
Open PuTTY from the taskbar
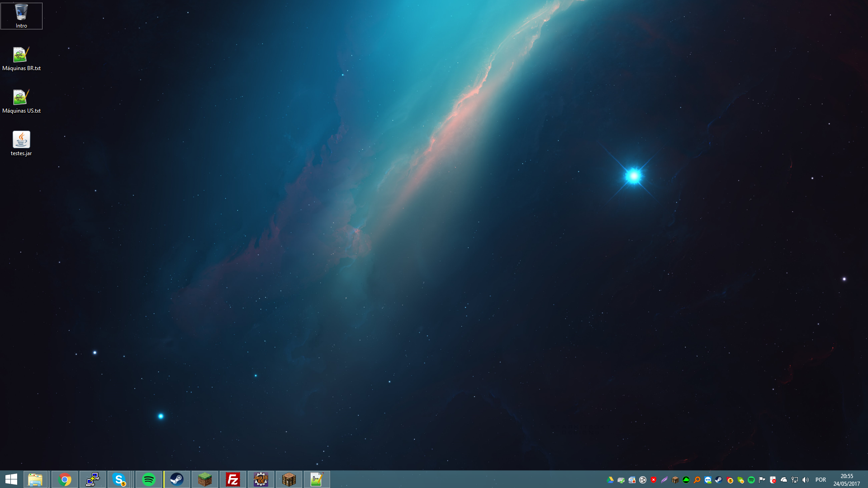click(x=93, y=479)
